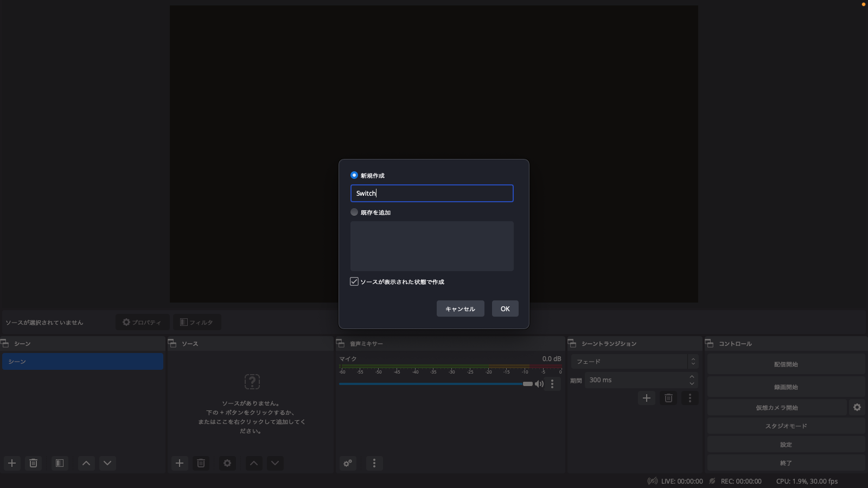
Task: Select the 新規作成 radio button
Action: tap(354, 175)
